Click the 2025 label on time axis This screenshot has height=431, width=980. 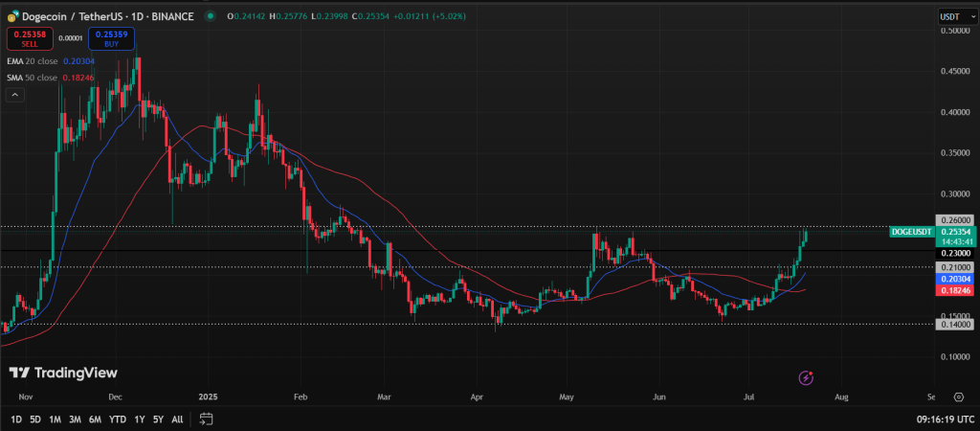208,397
